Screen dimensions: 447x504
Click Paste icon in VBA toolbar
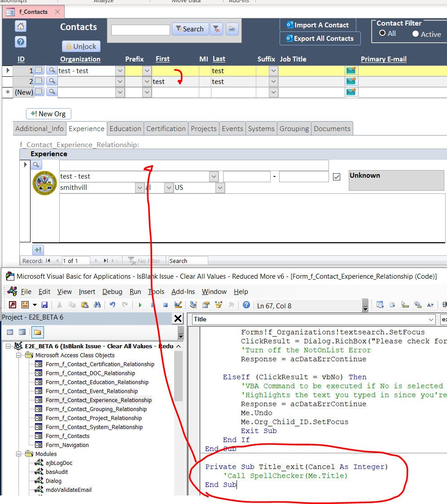point(84,305)
